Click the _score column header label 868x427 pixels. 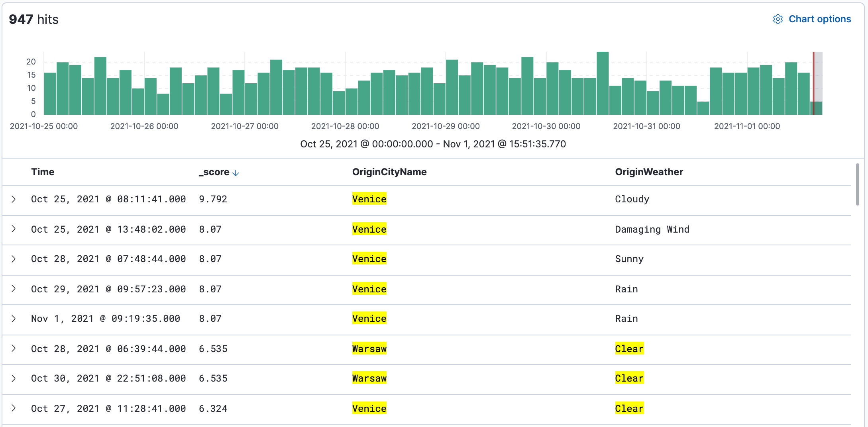(x=214, y=172)
